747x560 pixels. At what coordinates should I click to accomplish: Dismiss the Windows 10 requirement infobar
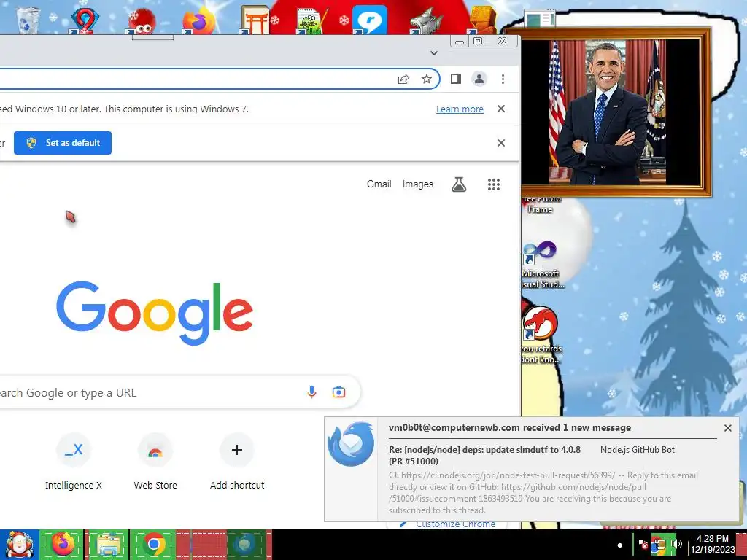[501, 109]
